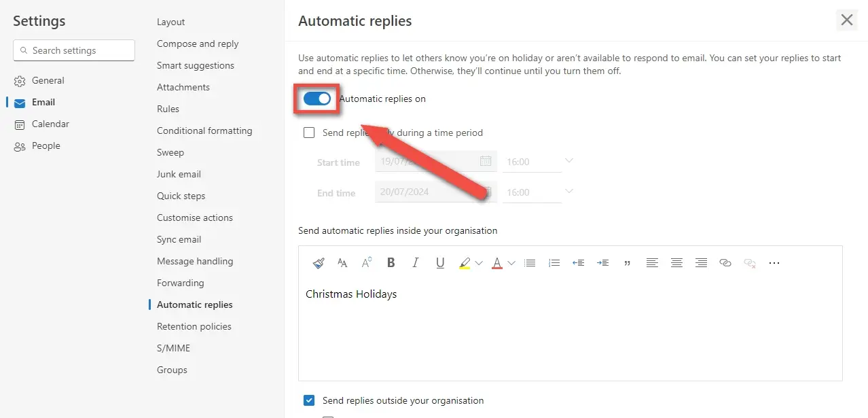This screenshot has width=868, height=418.
Task: Apply italic formatting in the toolbar
Action: tap(416, 263)
